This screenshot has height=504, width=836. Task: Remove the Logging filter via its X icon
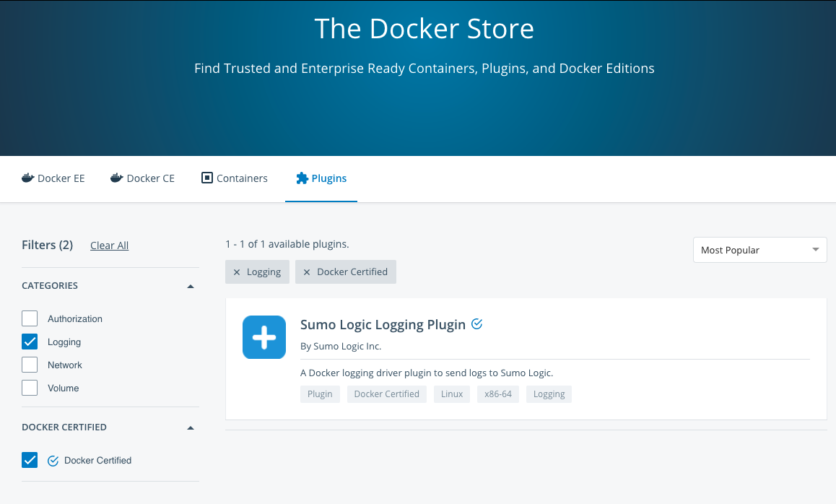click(238, 271)
